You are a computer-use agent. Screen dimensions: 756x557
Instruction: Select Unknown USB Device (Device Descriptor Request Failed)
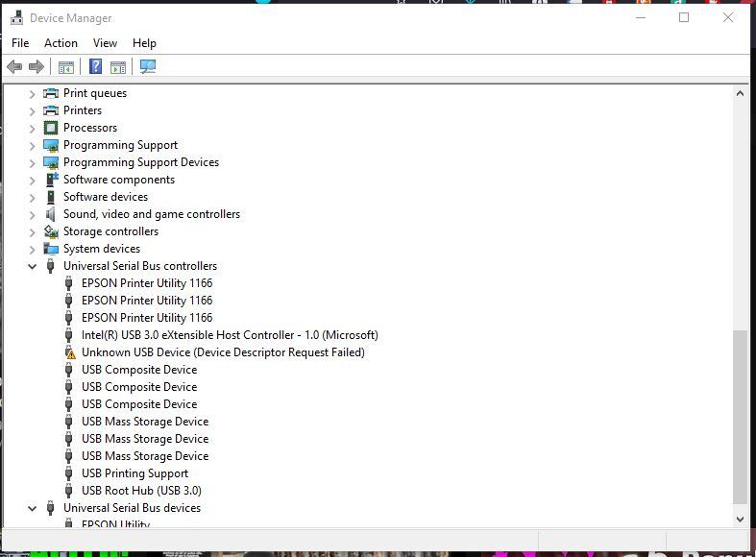click(223, 352)
